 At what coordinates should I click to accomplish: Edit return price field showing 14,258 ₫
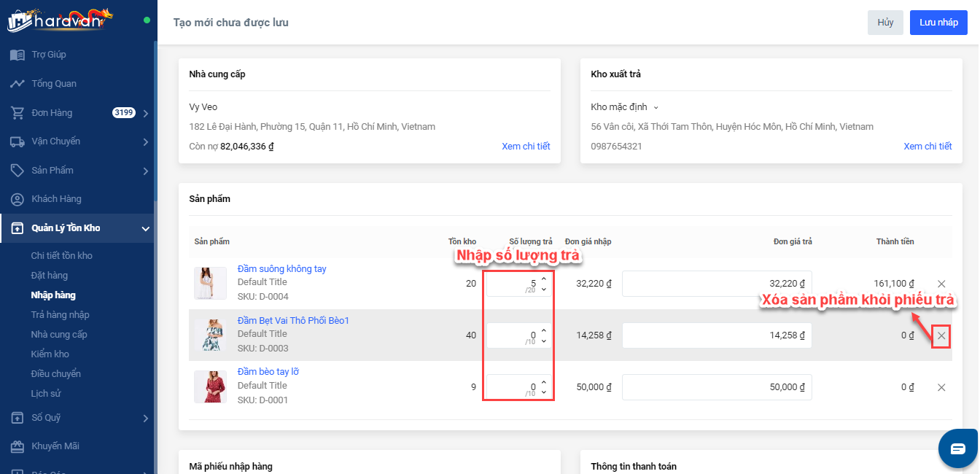tap(717, 335)
